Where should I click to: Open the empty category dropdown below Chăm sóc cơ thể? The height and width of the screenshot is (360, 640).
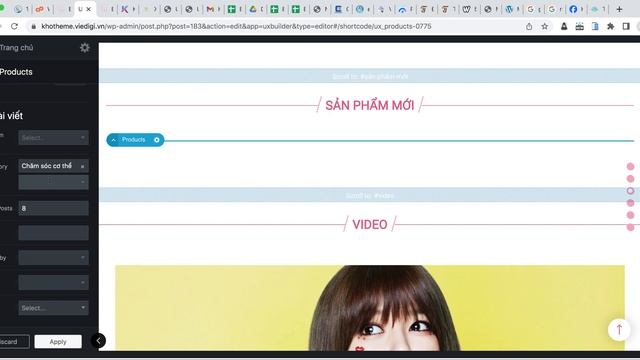(53, 182)
